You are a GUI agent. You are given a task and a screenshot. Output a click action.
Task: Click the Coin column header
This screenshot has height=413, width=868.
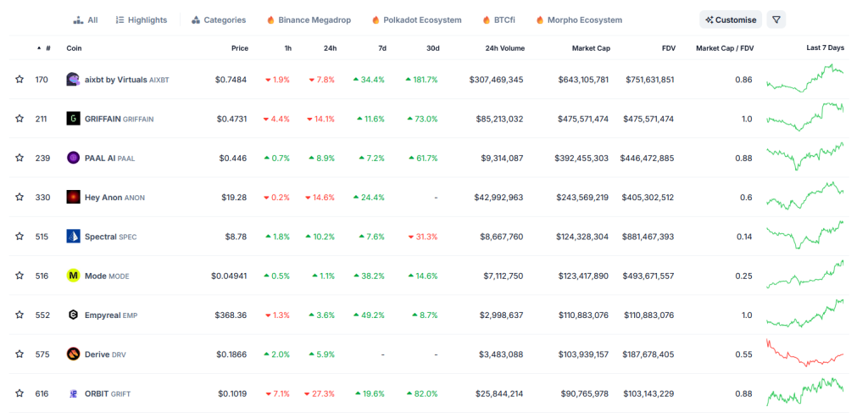click(x=75, y=48)
